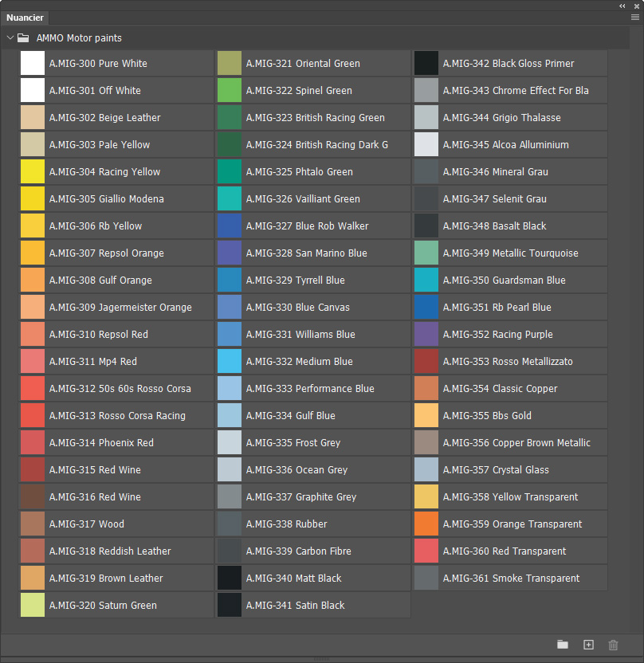Click the text A.MIG-318 Reddish Leather
The height and width of the screenshot is (663, 644).
[x=110, y=551]
